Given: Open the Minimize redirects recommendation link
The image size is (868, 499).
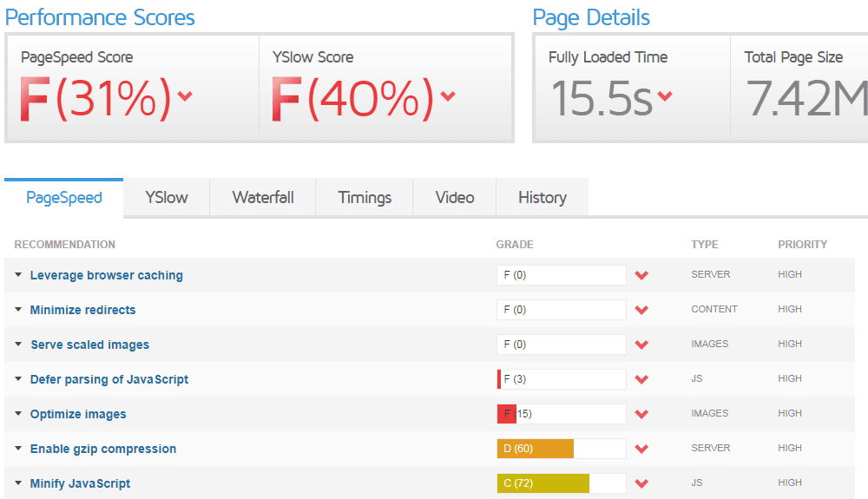Looking at the screenshot, I should 82,310.
